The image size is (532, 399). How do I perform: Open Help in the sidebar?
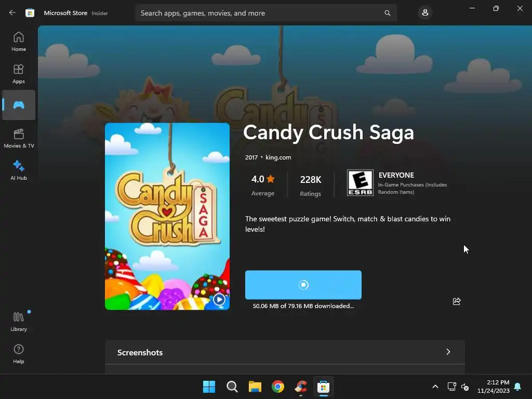pyautogui.click(x=19, y=354)
